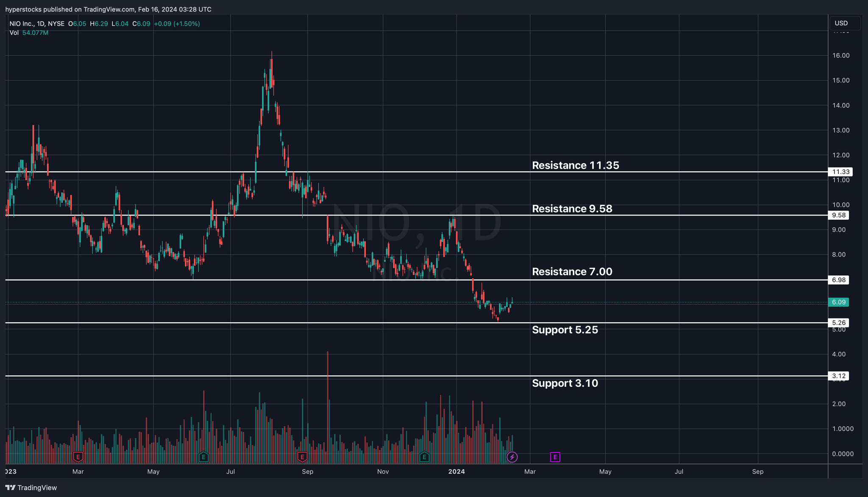Click the 11.33 price axis label
Viewport: 868px width, 497px height.
840,172
